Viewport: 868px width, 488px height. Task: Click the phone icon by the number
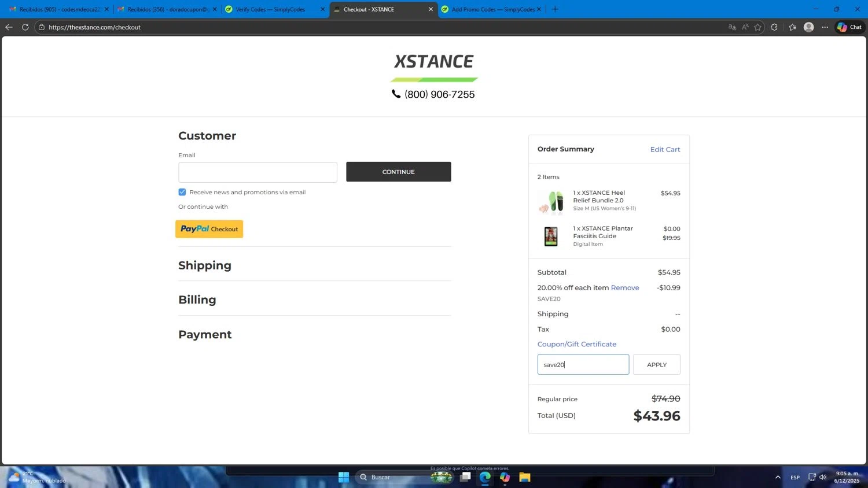pos(396,94)
